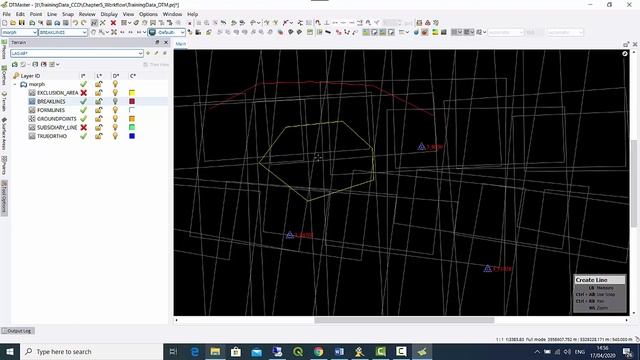Image resolution: width=640 pixels, height=360 pixels.
Task: Click the Undo arrow icon
Action: click(76, 23)
